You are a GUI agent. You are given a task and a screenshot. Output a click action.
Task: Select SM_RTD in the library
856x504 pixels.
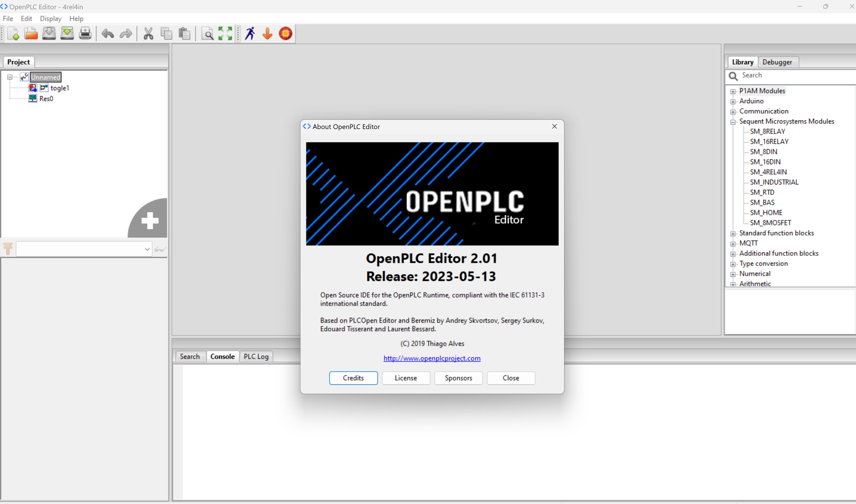pyautogui.click(x=762, y=193)
